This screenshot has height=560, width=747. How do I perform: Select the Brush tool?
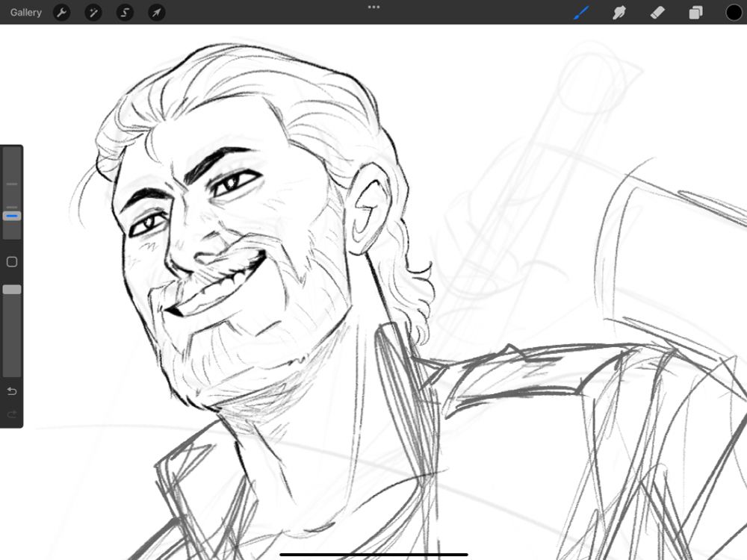[x=581, y=13]
